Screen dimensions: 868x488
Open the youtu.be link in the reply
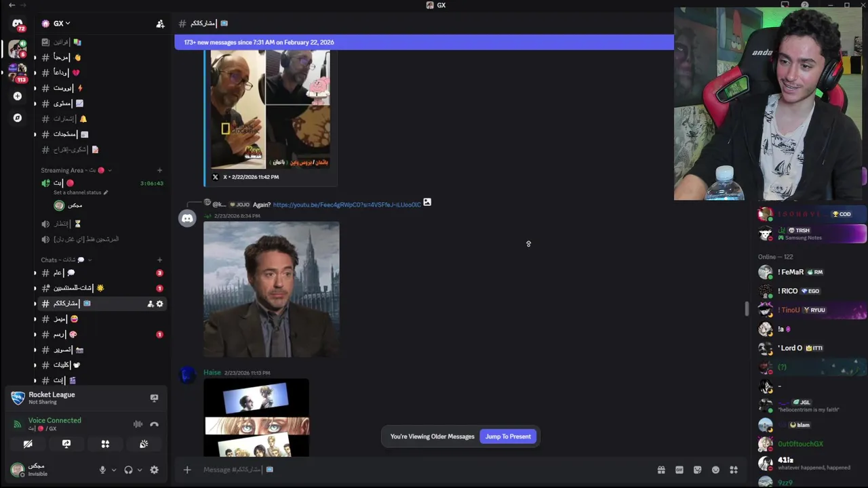347,205
